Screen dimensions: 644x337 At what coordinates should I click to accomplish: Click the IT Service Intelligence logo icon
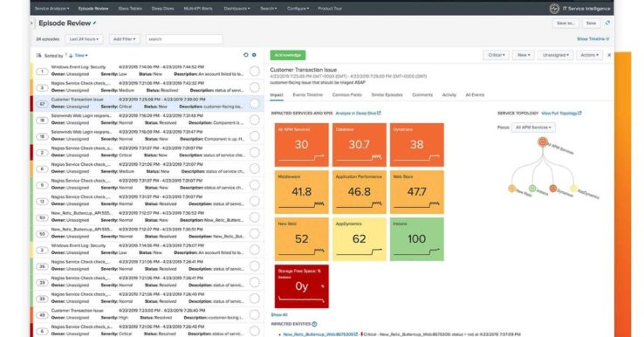pyautogui.click(x=554, y=8)
